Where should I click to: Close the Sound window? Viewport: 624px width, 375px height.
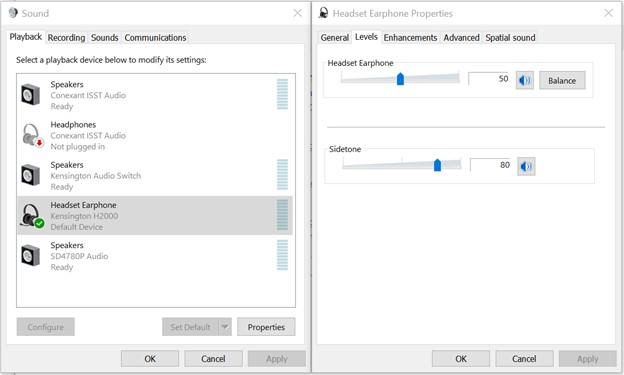pyautogui.click(x=297, y=13)
